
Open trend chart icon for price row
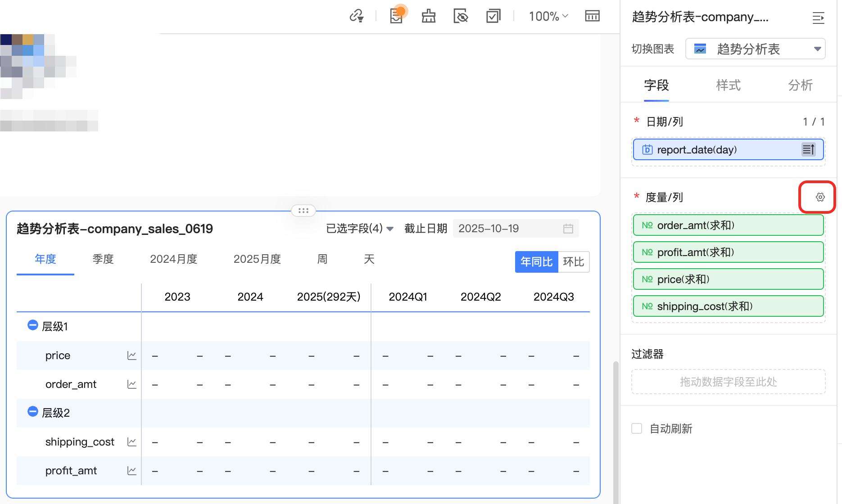coord(131,355)
